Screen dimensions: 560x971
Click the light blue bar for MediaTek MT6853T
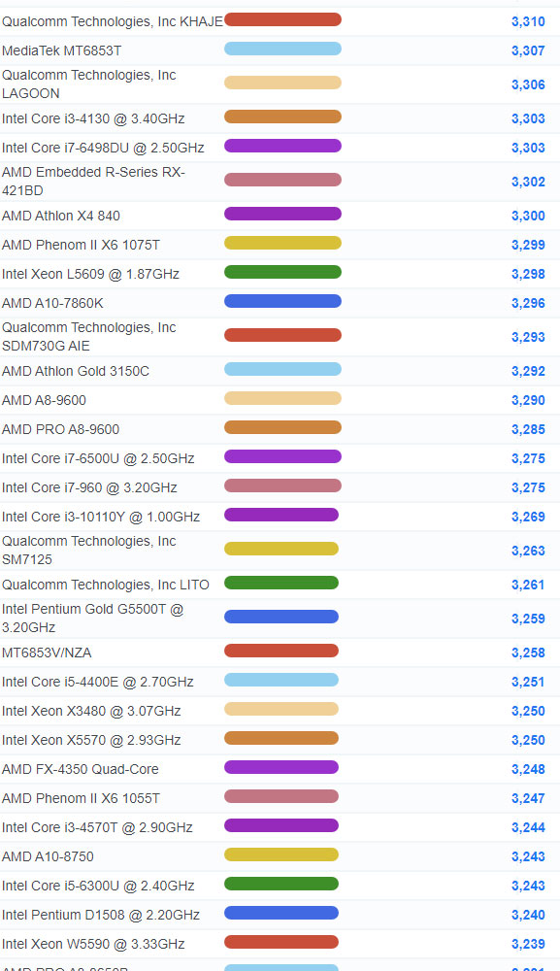(x=282, y=49)
